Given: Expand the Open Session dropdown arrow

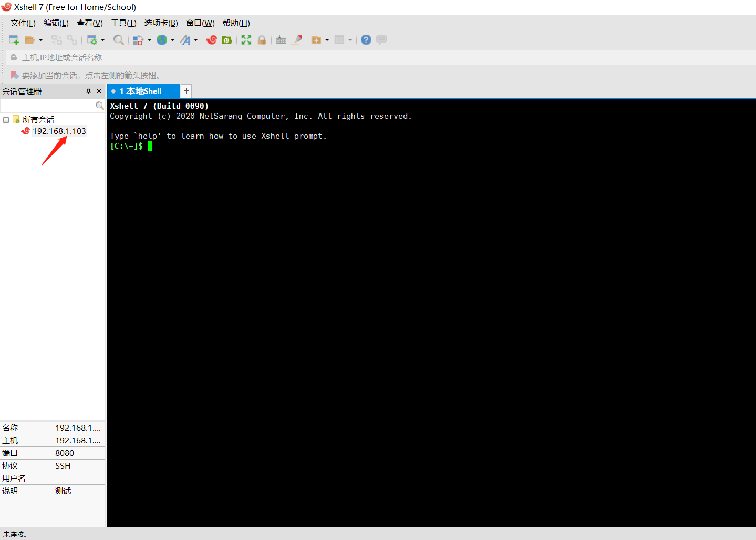Looking at the screenshot, I should (40, 40).
